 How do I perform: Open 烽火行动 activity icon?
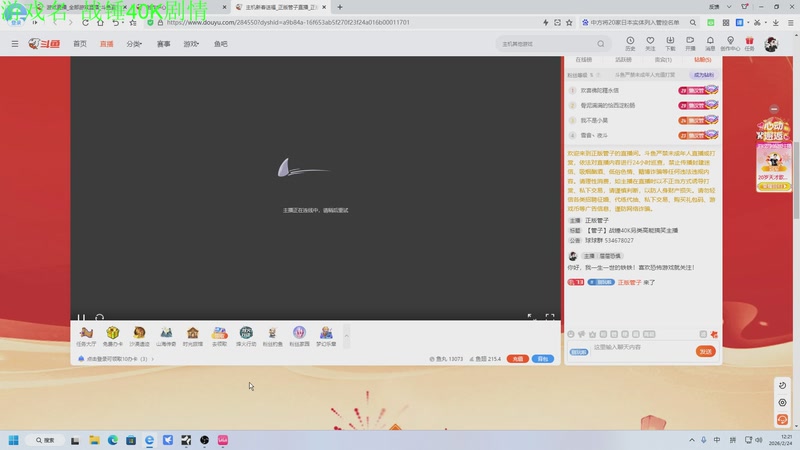(x=246, y=336)
